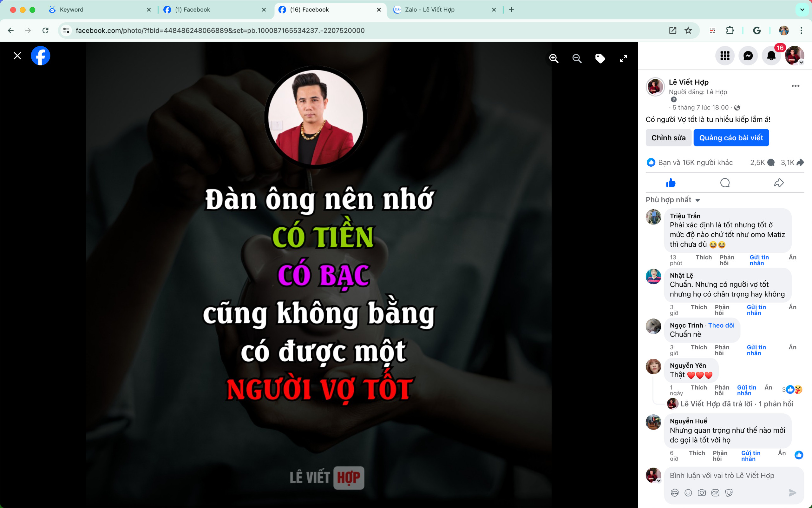Like Ngọc Trinh's comment via 'Thích'
This screenshot has width=812, height=508.
[698, 347]
